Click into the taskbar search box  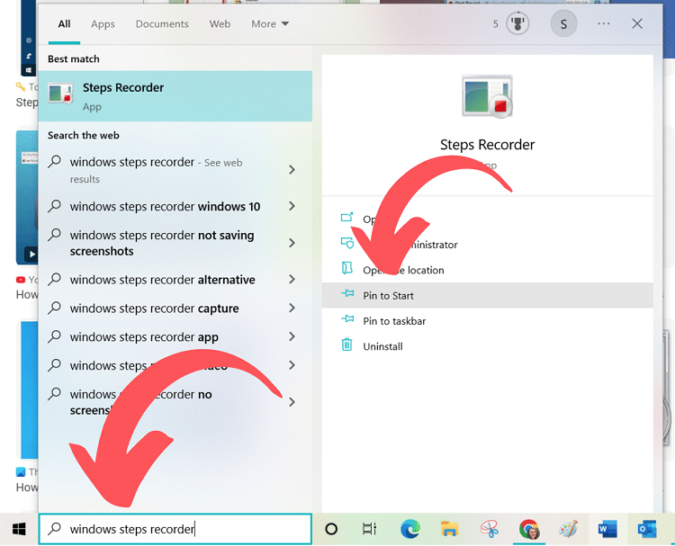click(175, 529)
